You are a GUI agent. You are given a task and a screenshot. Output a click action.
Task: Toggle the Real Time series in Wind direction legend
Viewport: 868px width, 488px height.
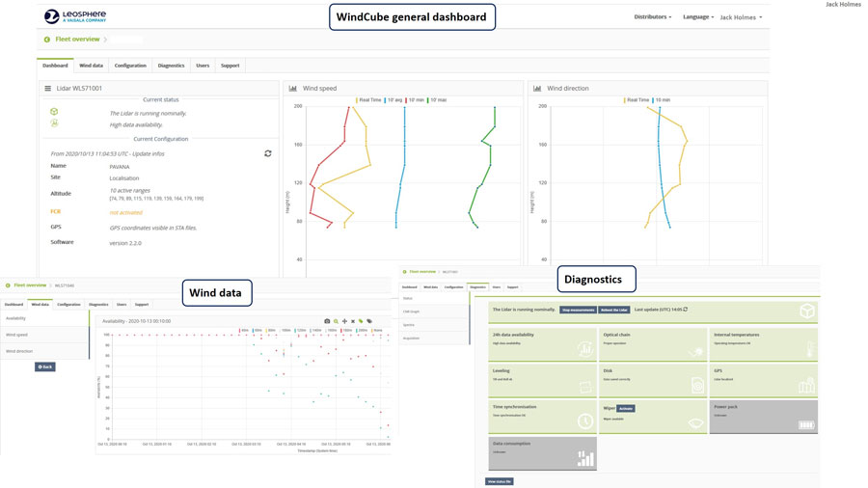tap(637, 100)
